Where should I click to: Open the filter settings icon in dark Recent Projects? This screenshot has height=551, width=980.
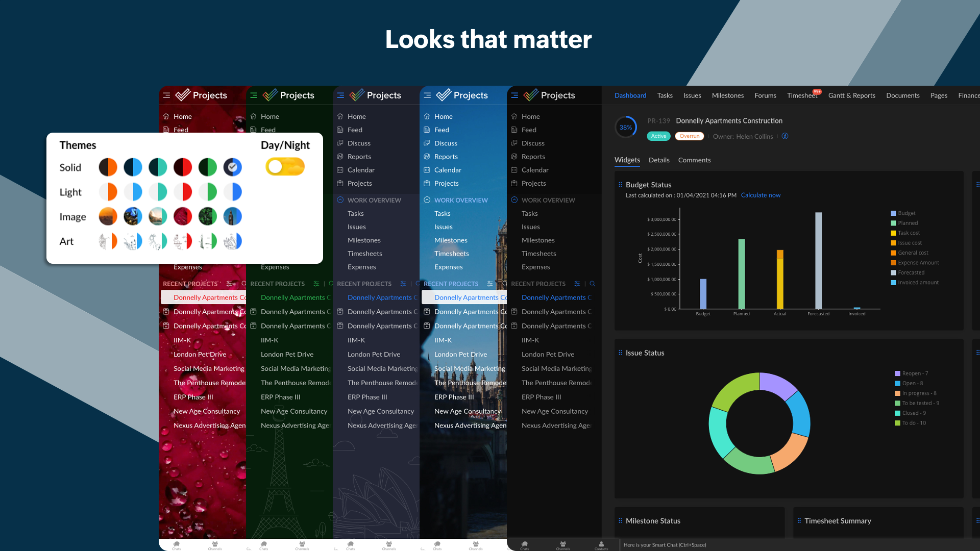(577, 284)
